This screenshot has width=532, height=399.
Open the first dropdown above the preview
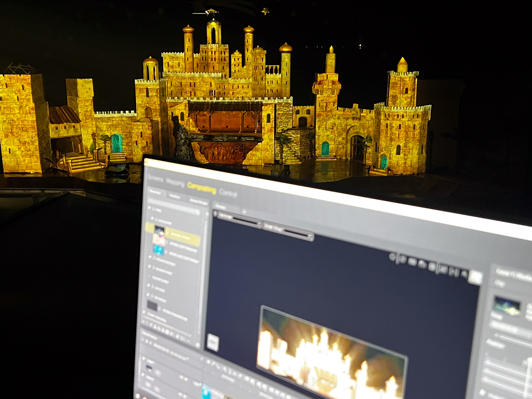(239, 219)
